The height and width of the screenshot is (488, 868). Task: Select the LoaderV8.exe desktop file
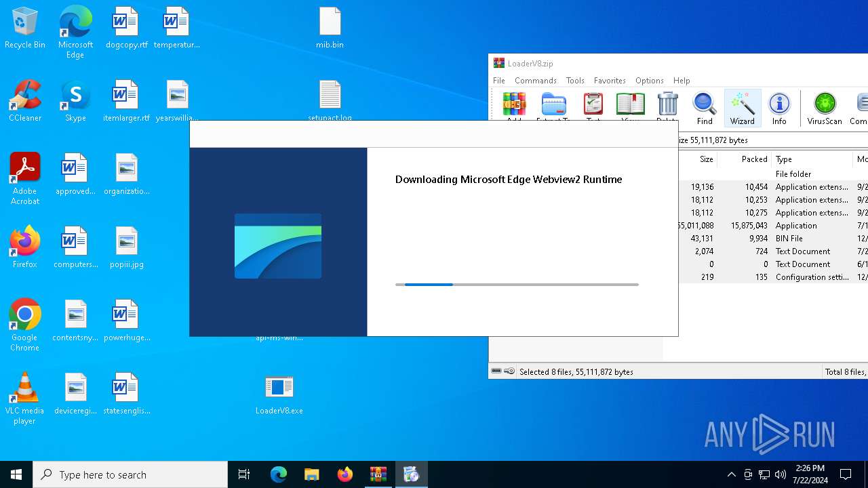[279, 394]
